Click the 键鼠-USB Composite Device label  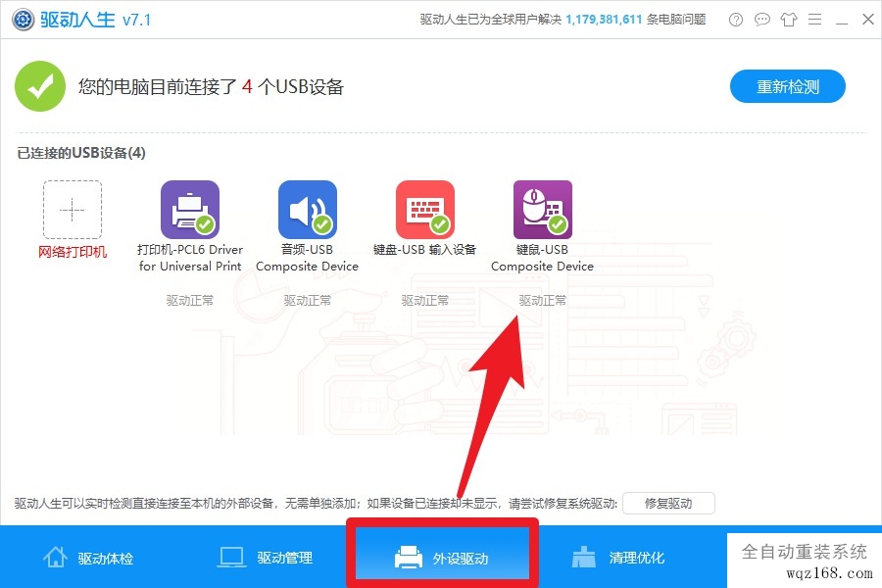click(x=542, y=258)
